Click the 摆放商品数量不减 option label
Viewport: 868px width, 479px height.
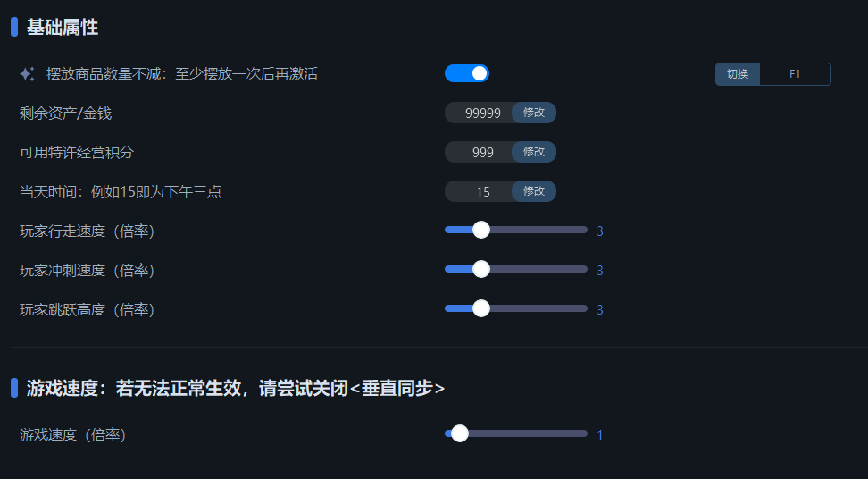(181, 73)
